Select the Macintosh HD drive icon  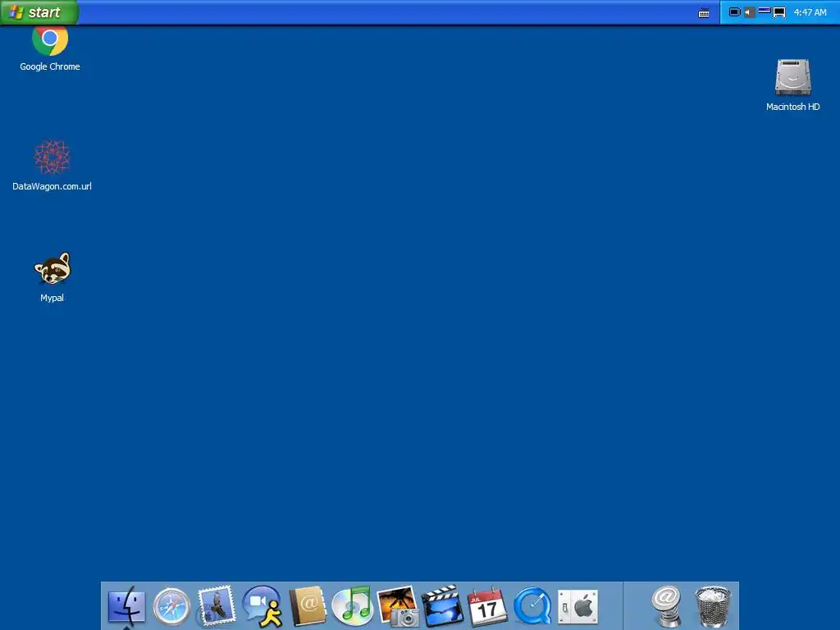click(x=793, y=84)
